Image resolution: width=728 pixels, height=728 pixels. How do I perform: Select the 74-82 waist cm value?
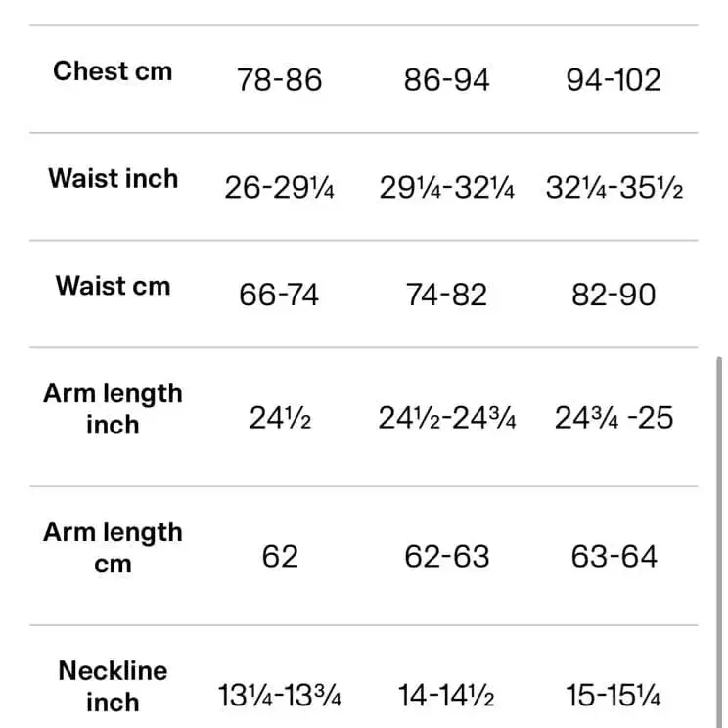tap(446, 296)
